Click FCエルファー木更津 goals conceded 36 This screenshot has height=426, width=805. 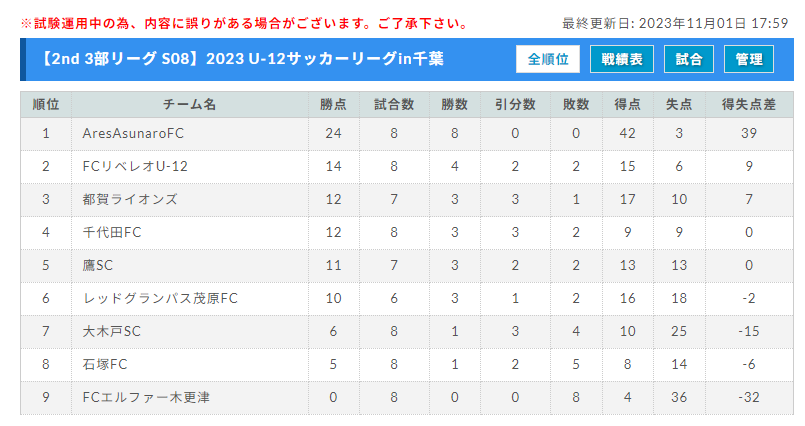point(679,397)
